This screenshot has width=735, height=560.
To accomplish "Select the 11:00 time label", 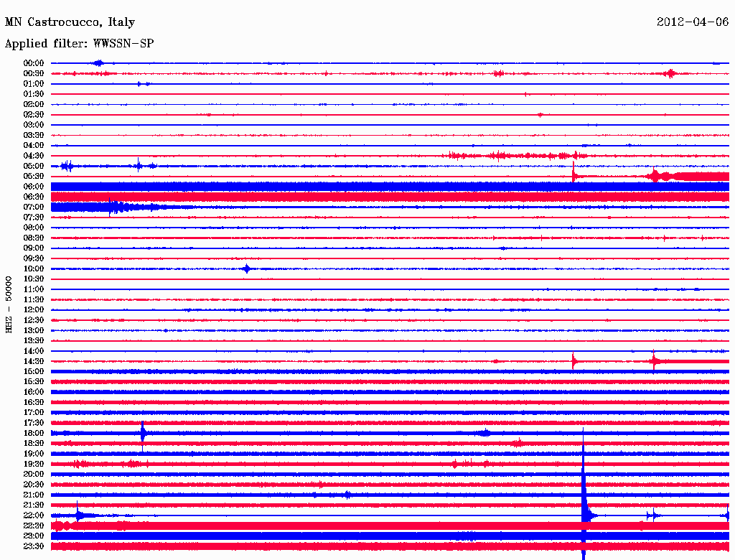I will [x=34, y=289].
